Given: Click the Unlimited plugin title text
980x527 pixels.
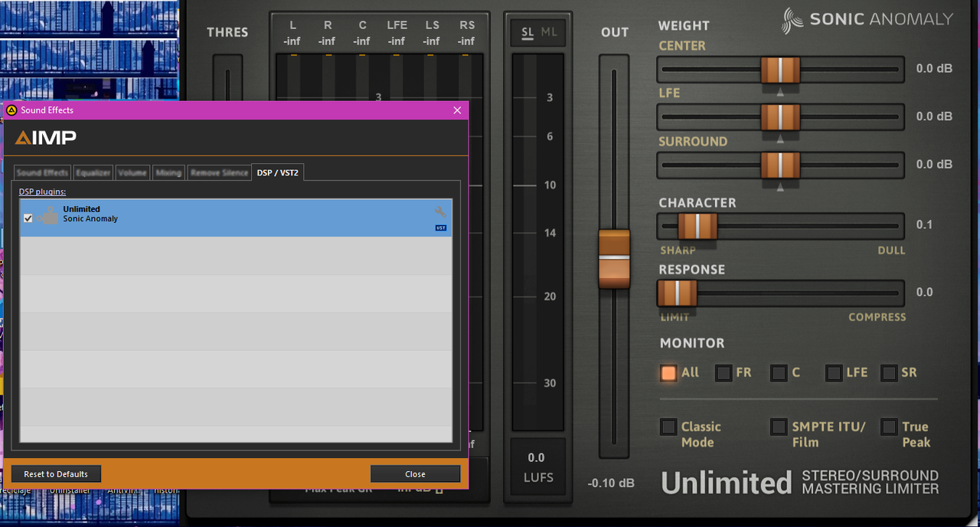Looking at the screenshot, I should point(726,483).
